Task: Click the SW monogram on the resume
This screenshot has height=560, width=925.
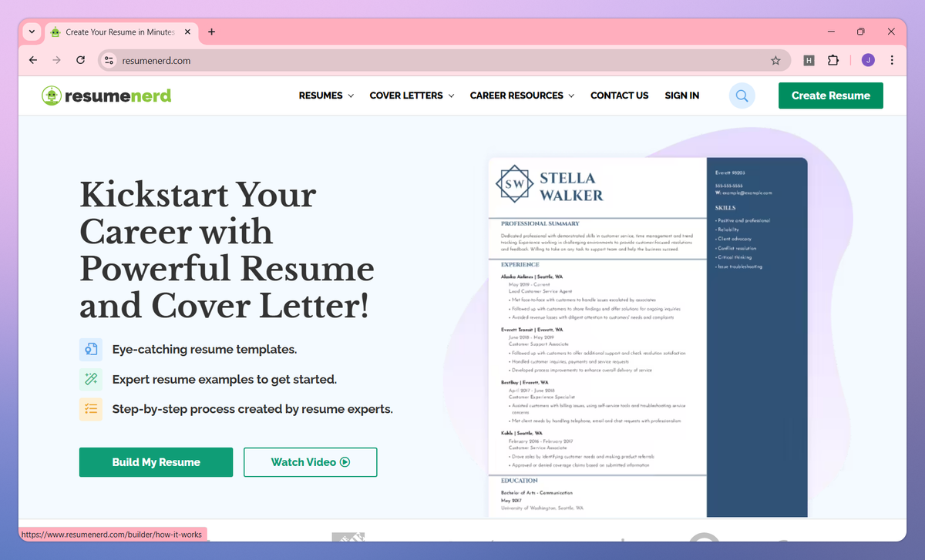Action: click(514, 183)
